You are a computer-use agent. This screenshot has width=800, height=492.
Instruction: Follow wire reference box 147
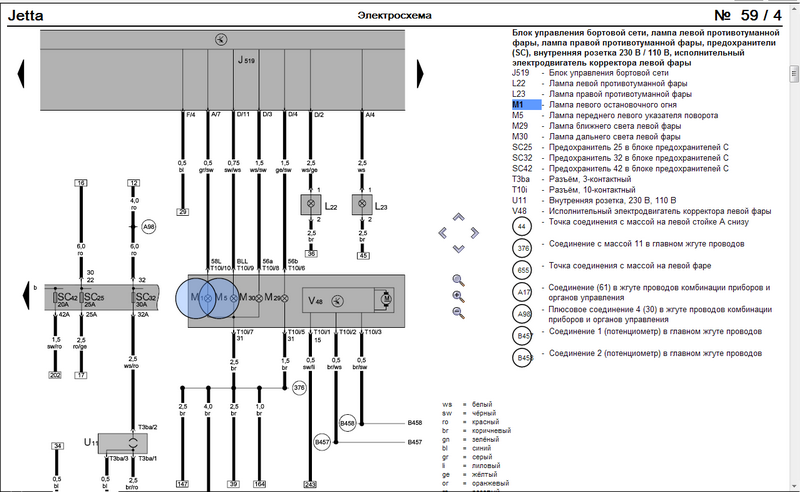click(182, 484)
